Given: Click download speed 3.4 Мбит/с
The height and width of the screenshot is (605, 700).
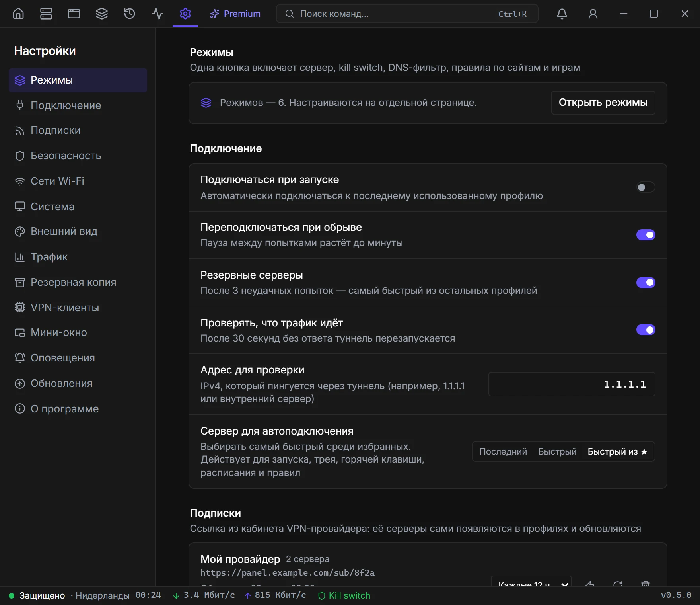Looking at the screenshot, I should (x=204, y=595).
